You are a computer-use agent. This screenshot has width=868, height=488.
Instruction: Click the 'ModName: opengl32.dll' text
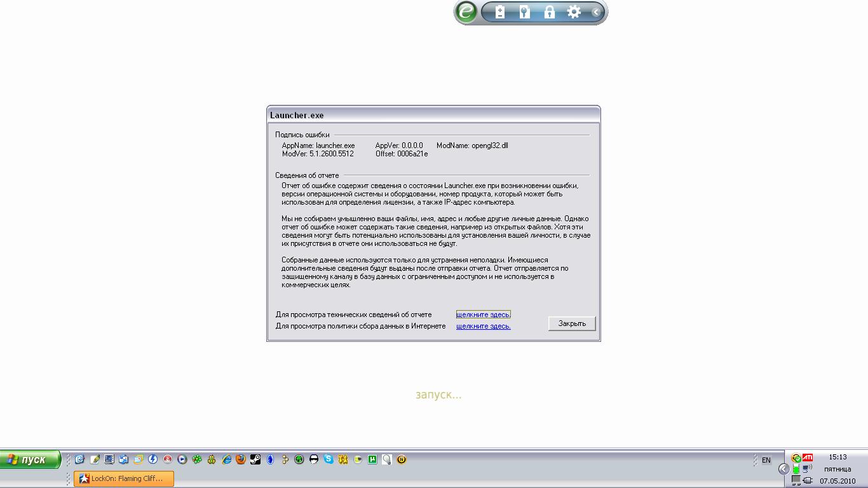472,146
